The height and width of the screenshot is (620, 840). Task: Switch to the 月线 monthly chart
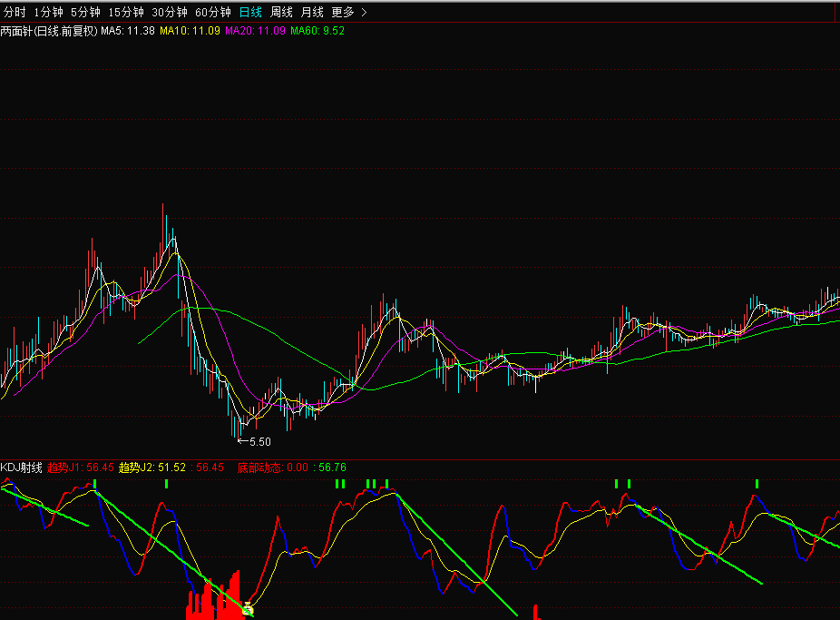[x=312, y=12]
